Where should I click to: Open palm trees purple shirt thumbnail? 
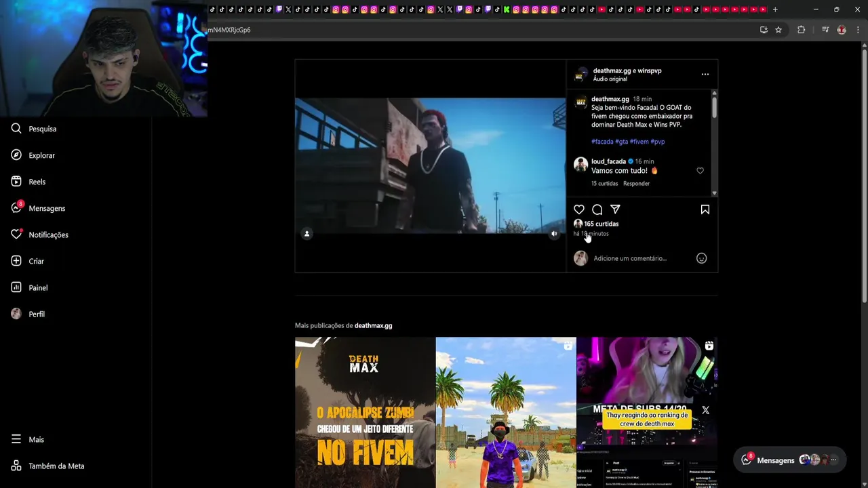click(x=506, y=412)
